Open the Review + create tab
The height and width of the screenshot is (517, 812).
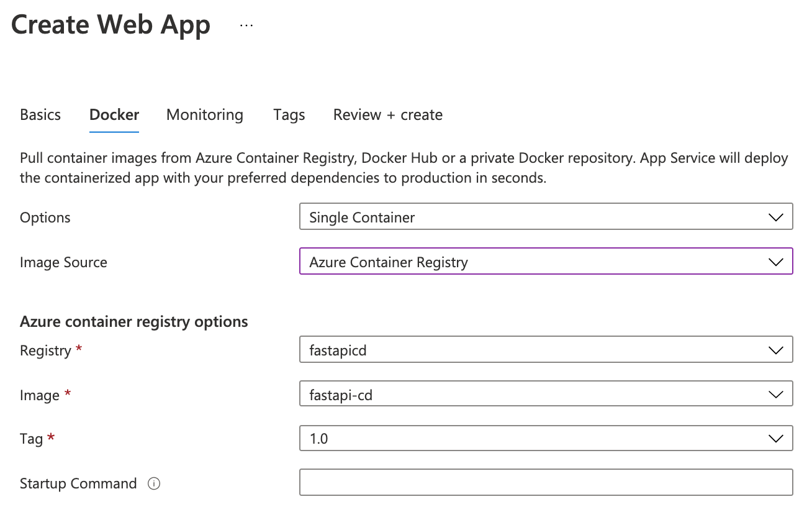pyautogui.click(x=387, y=115)
